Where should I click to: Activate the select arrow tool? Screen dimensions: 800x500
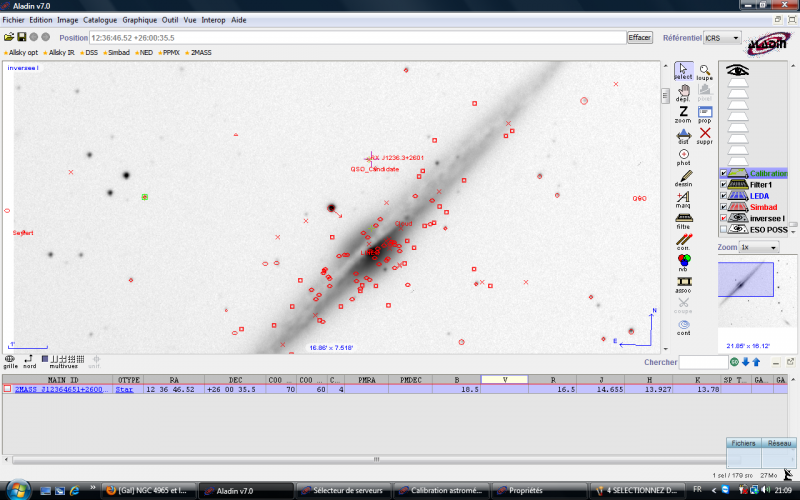pos(683,71)
